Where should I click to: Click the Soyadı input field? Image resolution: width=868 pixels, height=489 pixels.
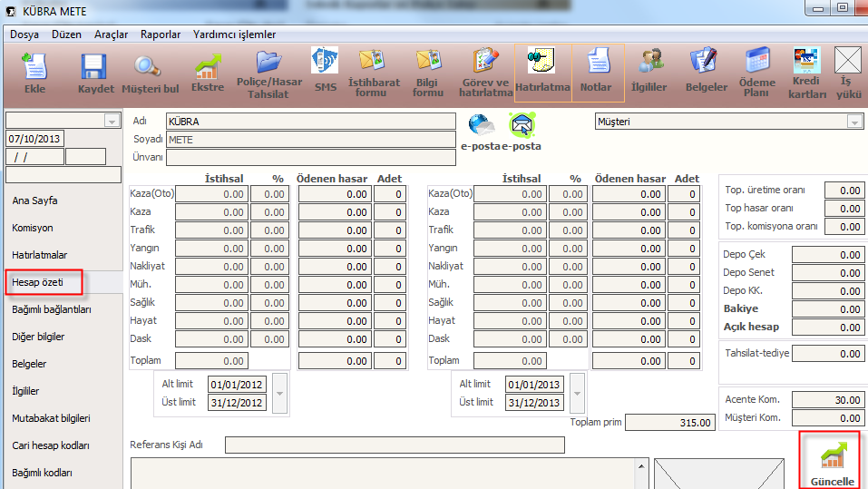(x=310, y=140)
